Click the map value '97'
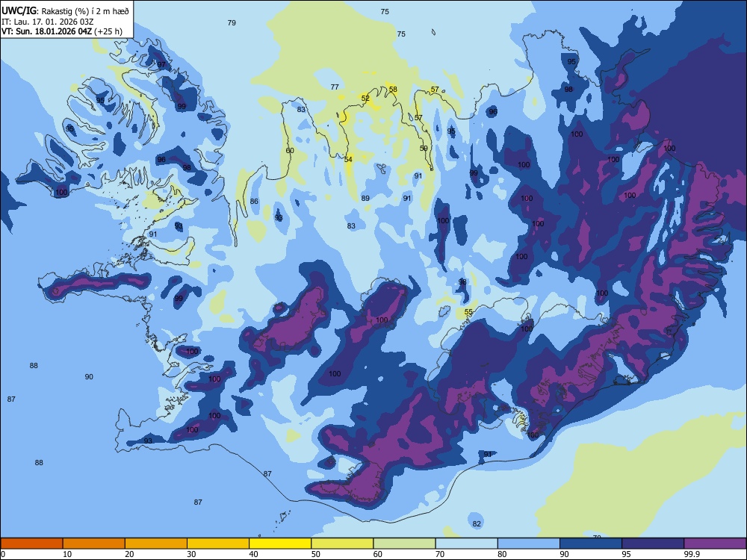Image resolution: width=747 pixels, height=560 pixels. pyautogui.click(x=161, y=64)
